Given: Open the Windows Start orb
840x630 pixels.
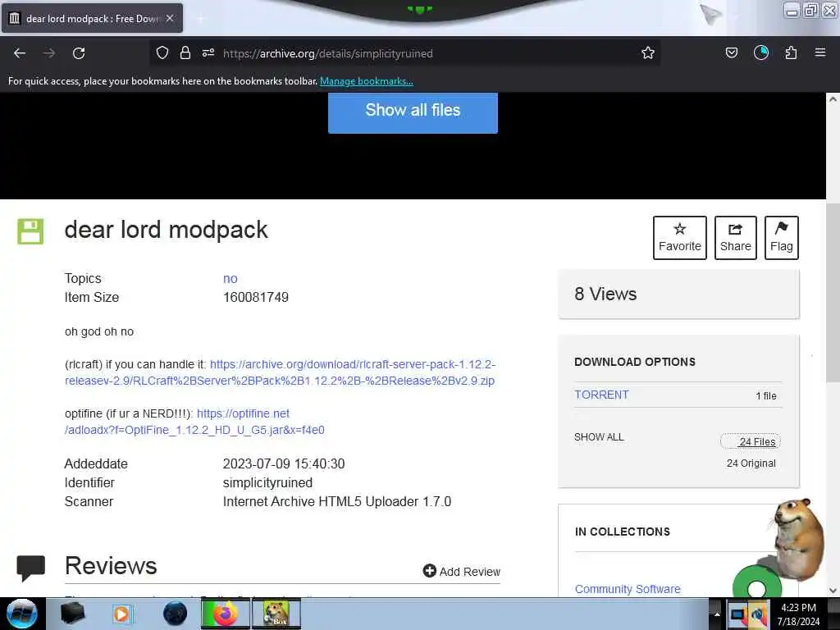Looking at the screenshot, I should click(22, 614).
